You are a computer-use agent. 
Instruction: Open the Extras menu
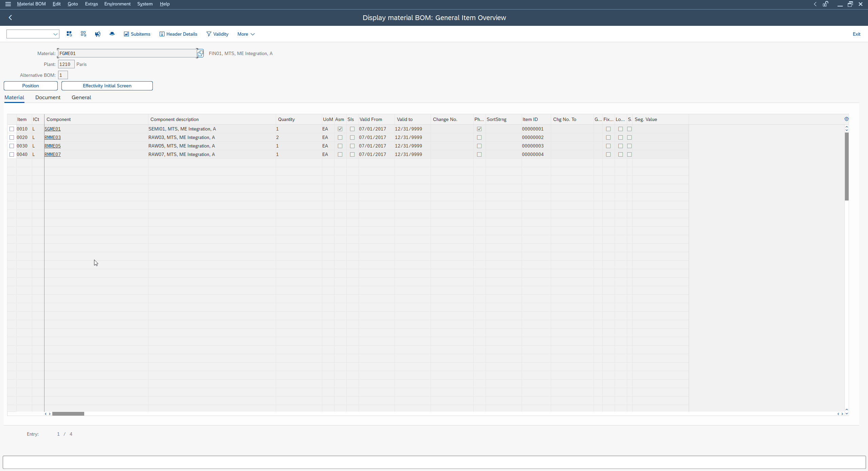[x=91, y=4]
